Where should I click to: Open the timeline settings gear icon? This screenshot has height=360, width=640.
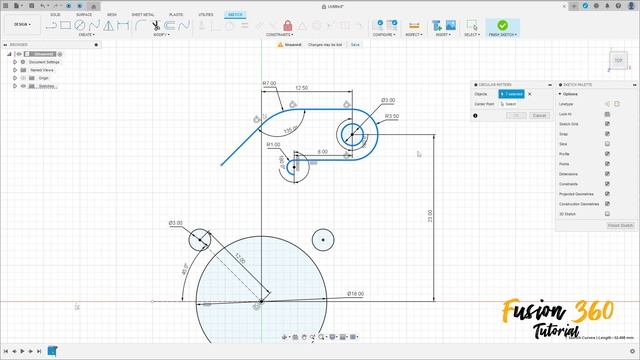pyautogui.click(x=632, y=351)
